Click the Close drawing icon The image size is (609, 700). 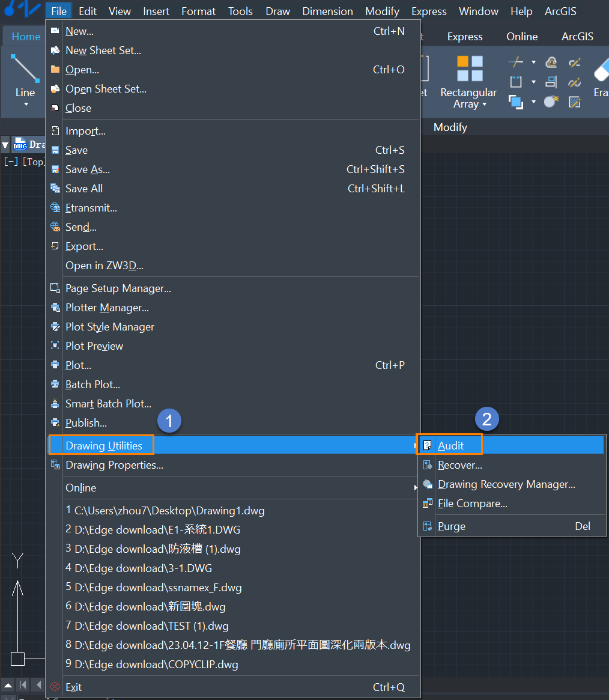click(55, 108)
